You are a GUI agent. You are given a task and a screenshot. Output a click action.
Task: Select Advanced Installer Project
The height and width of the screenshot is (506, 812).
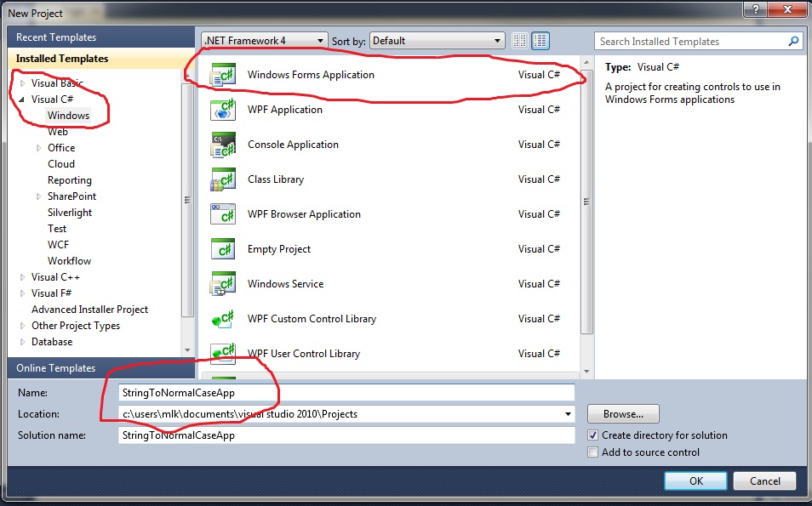click(x=89, y=310)
